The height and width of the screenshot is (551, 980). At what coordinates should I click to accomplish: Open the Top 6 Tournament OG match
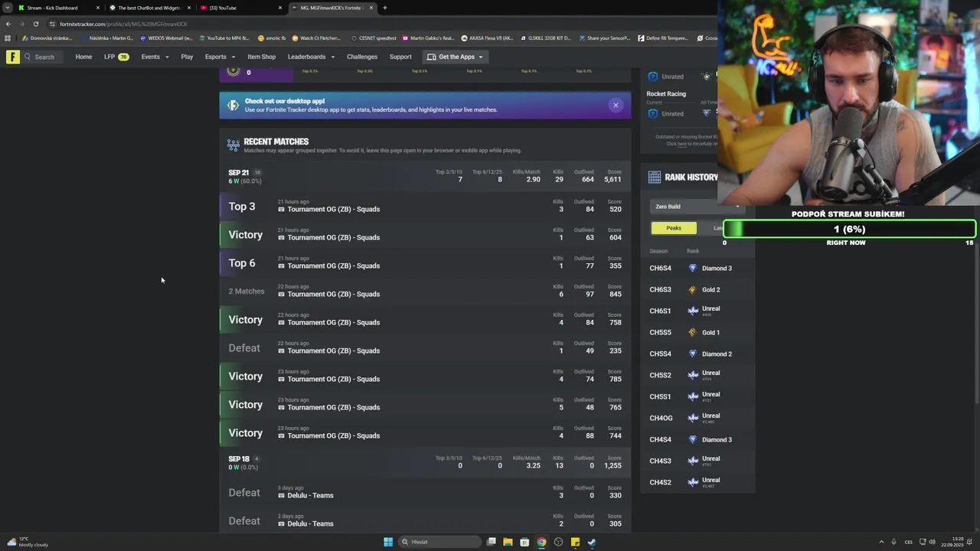(x=425, y=263)
